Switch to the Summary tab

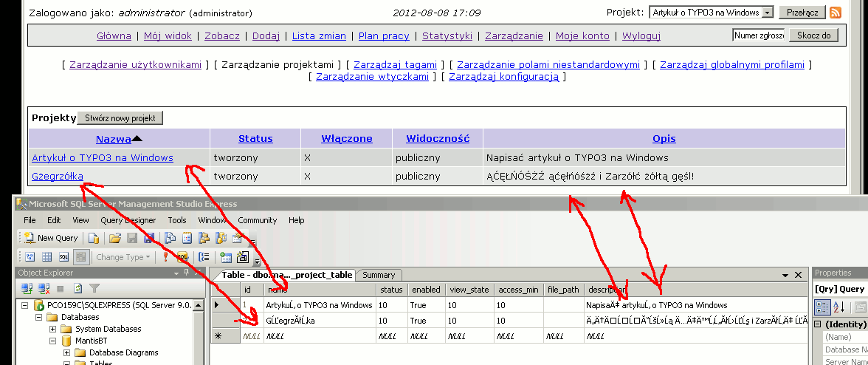tap(379, 275)
